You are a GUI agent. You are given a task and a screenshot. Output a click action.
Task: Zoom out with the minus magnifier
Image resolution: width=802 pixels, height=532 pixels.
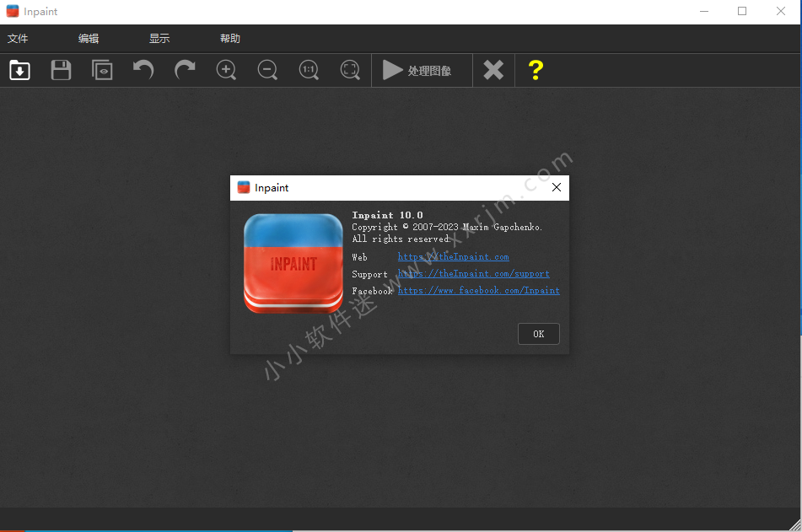(x=267, y=70)
